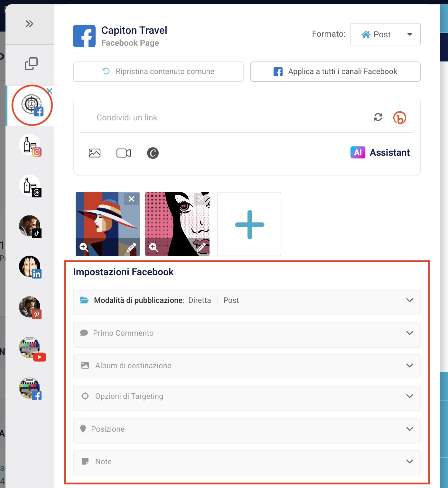The width and height of the screenshot is (448, 488).
Task: Click the Condividi un link field
Action: pos(225,117)
